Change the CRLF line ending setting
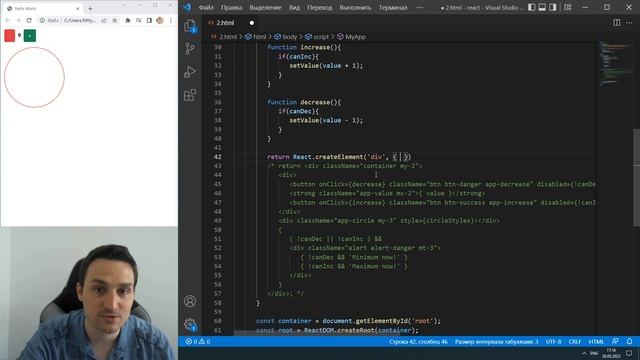 (x=575, y=342)
